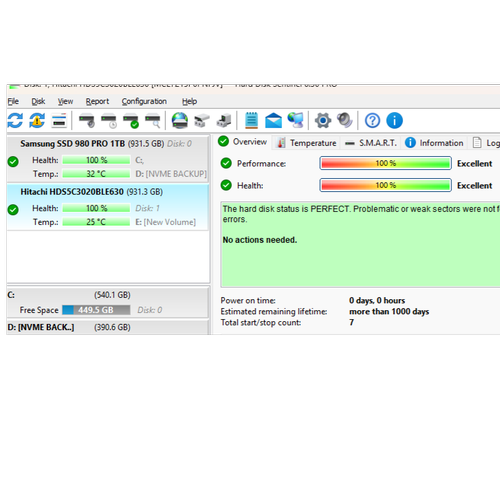Click the green check beside Overview Health label
This screenshot has width=500, height=500.
point(226,185)
